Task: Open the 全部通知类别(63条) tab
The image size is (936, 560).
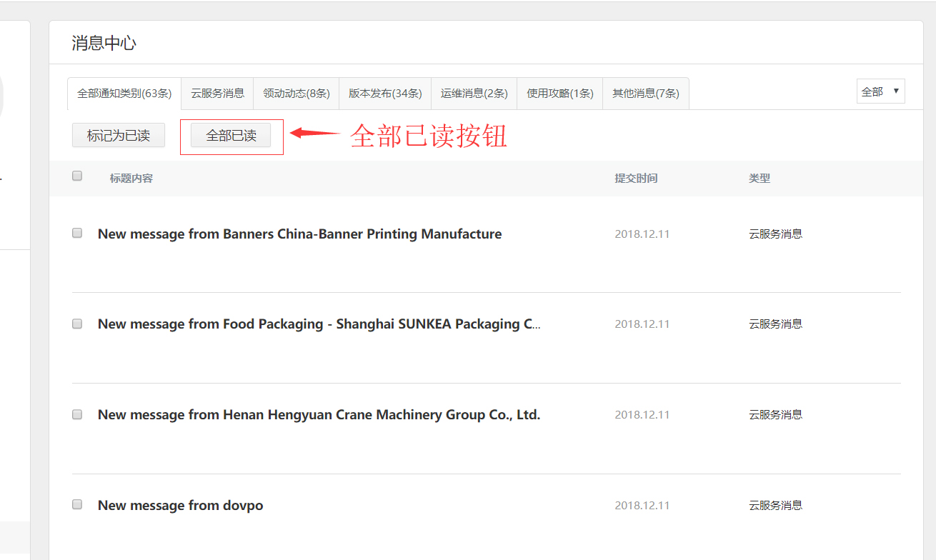Action: click(x=124, y=94)
